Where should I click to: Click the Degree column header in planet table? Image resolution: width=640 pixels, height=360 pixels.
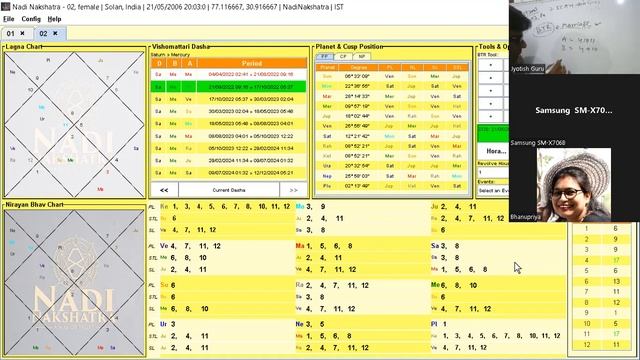(x=359, y=67)
